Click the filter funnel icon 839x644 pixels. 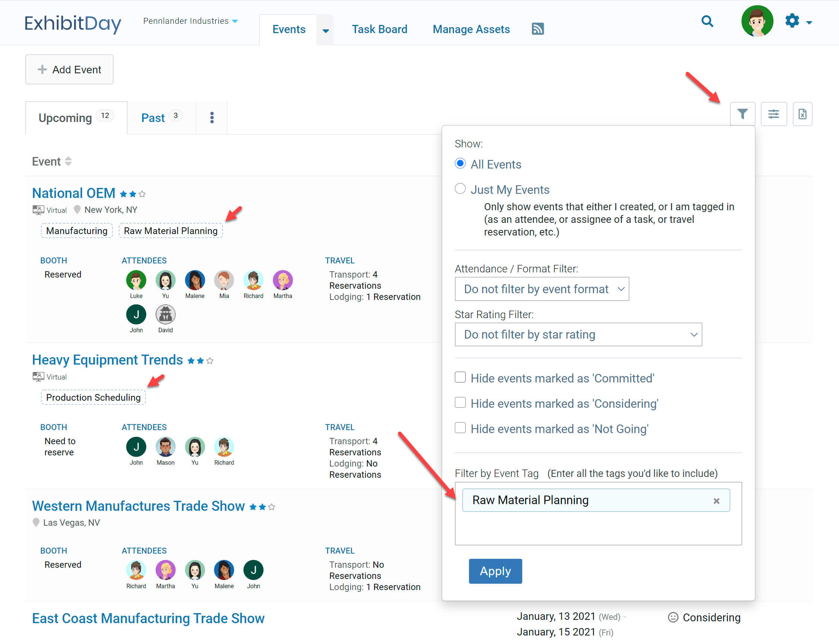coord(743,114)
